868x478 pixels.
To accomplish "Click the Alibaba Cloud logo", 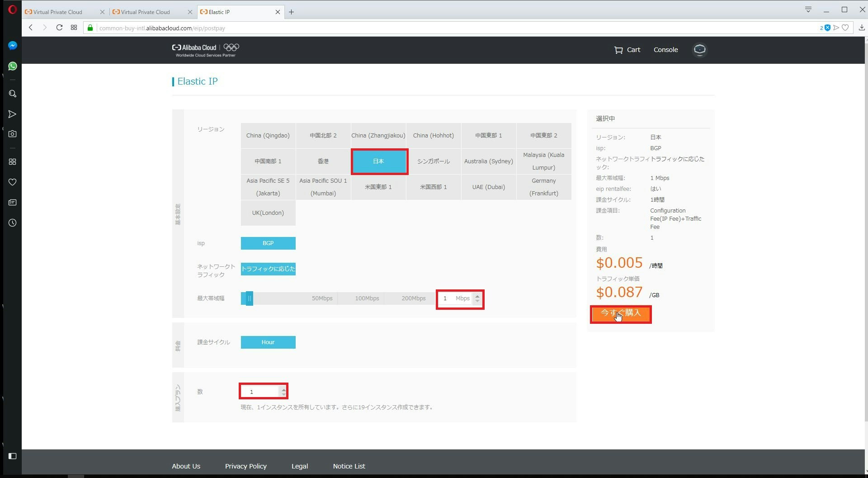I will [x=206, y=50].
